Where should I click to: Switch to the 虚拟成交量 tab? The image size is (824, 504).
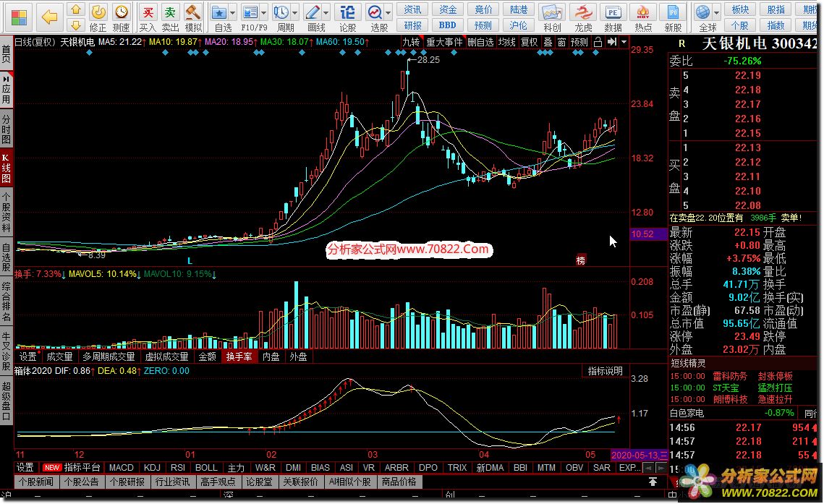pos(166,356)
